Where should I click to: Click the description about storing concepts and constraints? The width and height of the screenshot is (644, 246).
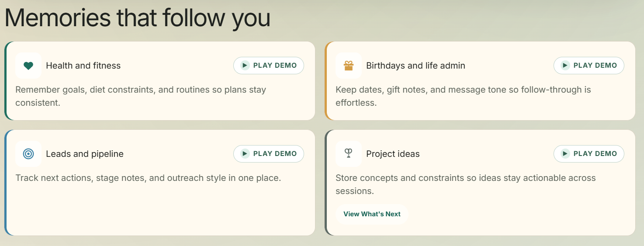tap(465, 184)
